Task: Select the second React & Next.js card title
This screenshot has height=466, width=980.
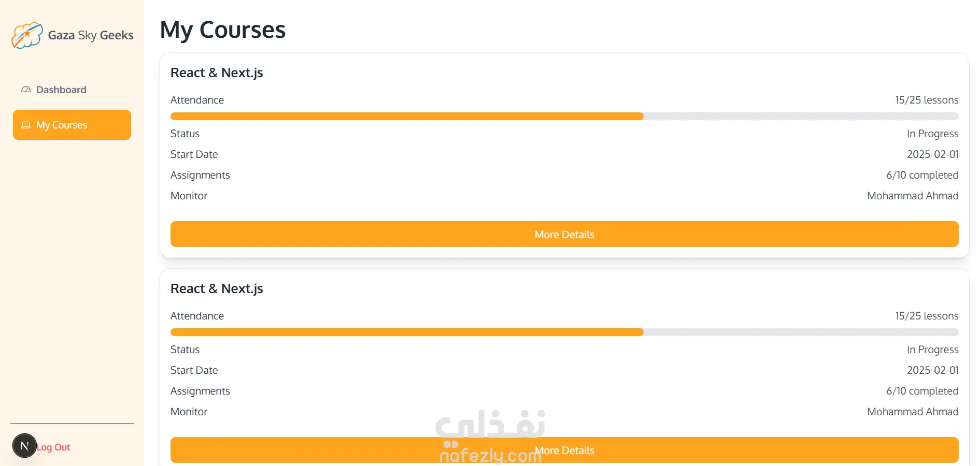Action: pyautogui.click(x=217, y=289)
